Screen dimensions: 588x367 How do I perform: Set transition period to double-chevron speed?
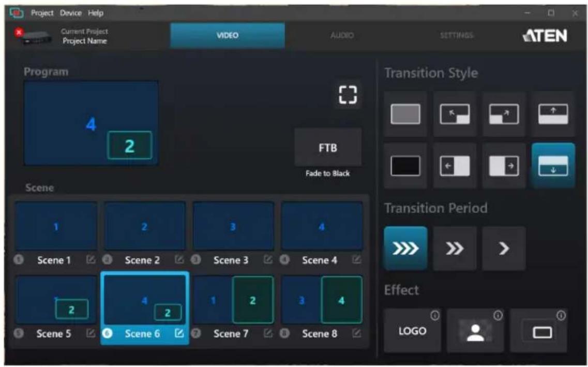(x=455, y=248)
